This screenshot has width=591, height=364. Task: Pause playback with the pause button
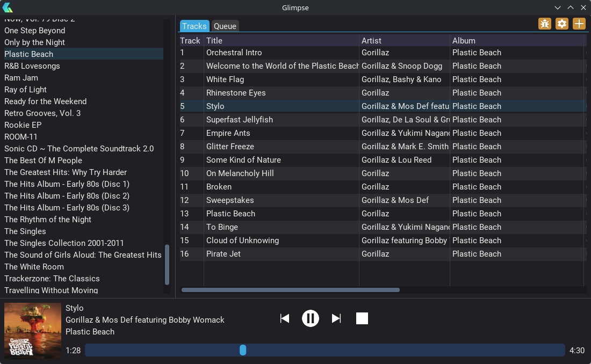point(311,318)
